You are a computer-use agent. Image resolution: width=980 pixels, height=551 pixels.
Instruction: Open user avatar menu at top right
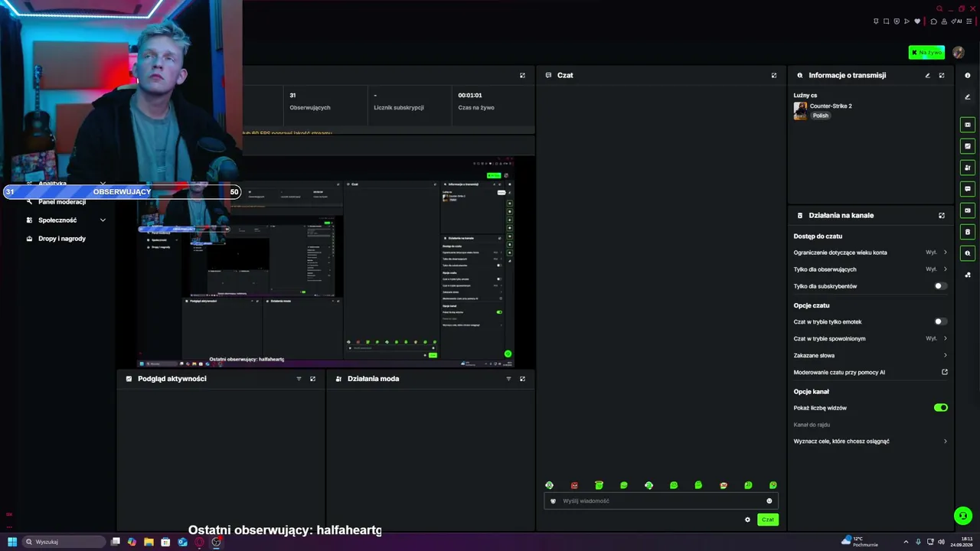(x=959, y=52)
